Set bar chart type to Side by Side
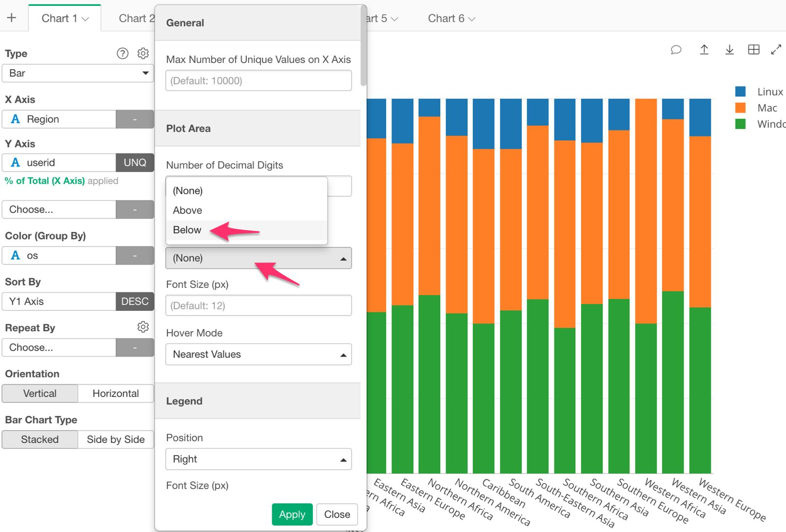This screenshot has height=532, width=786. pos(116,439)
